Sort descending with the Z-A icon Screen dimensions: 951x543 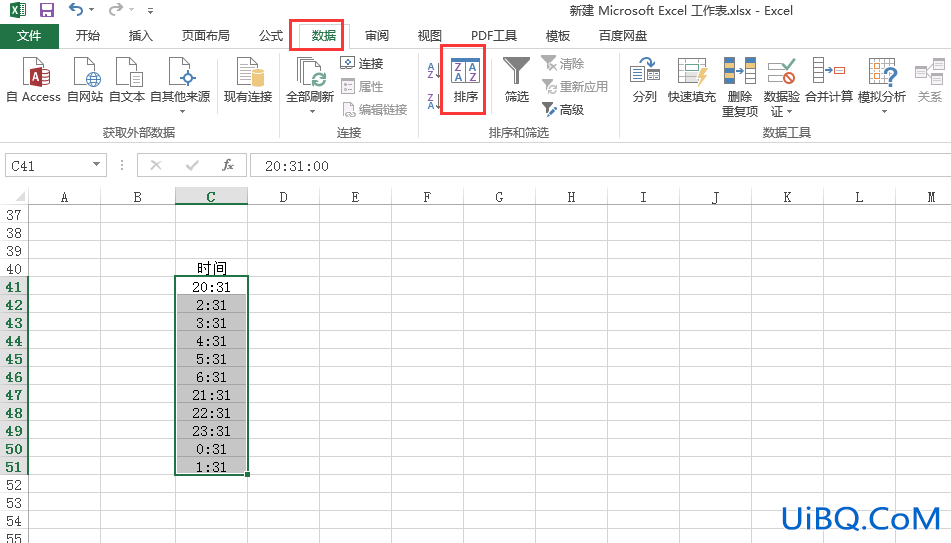click(x=434, y=101)
